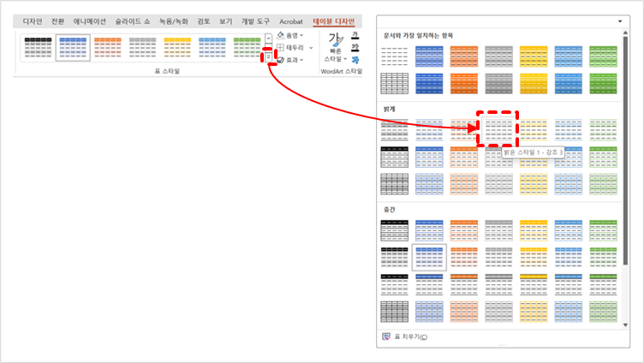The width and height of the screenshot is (644, 363).
Task: Switch to the 전환 tab
Action: 57,21
